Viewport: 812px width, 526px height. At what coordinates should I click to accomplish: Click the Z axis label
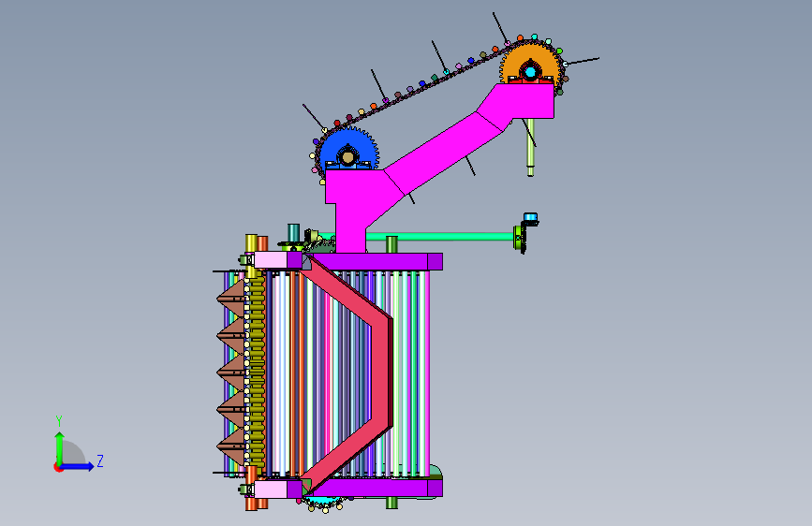100,460
